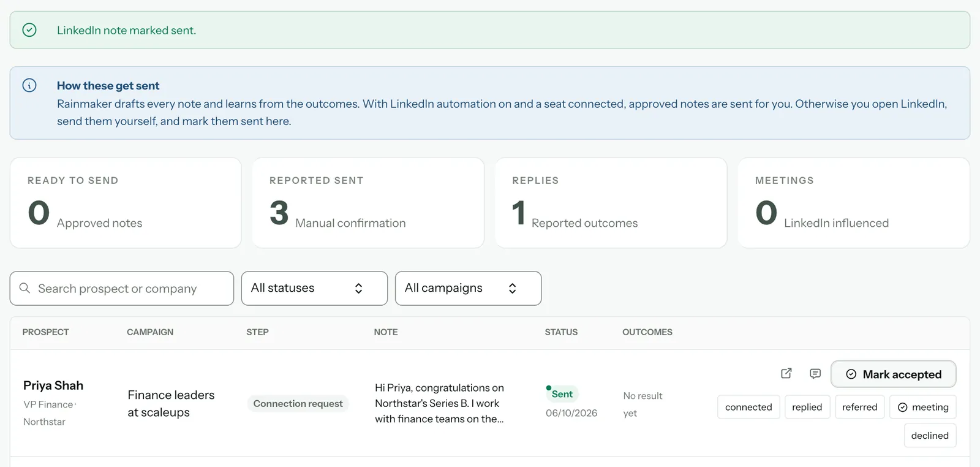Focus the Search prospect or company field
Viewport: 980px width, 467px height.
(122, 288)
